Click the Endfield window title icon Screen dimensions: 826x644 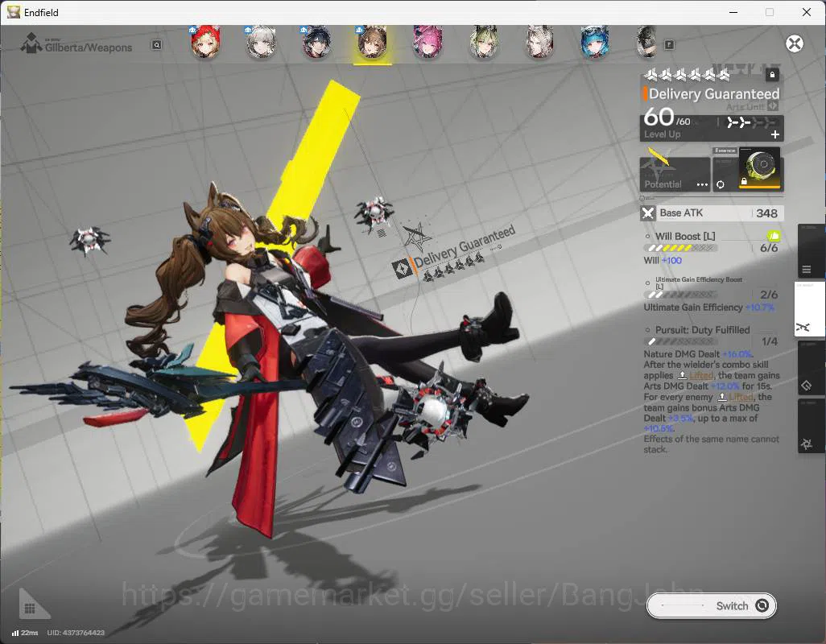coord(13,12)
